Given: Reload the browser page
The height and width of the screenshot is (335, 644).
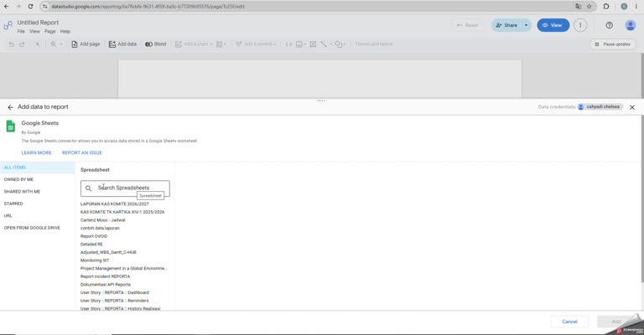Looking at the screenshot, I should click(30, 7).
